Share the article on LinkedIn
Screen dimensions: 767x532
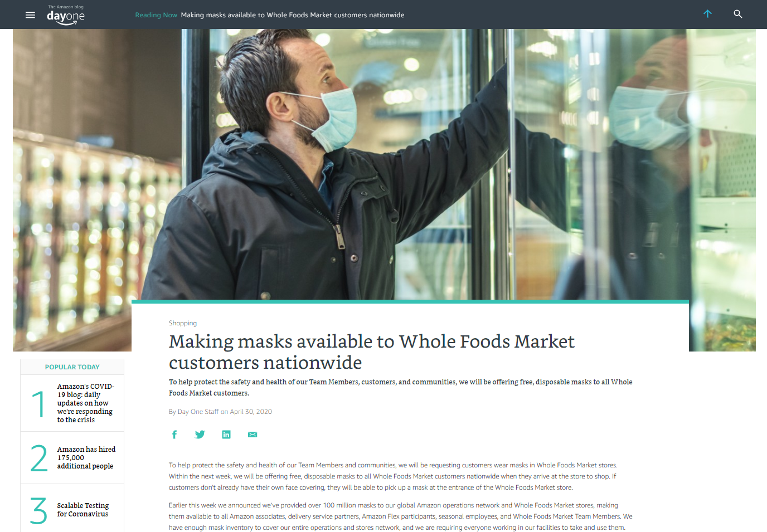[226, 435]
